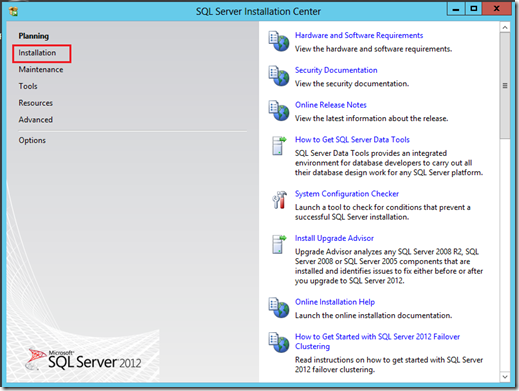
Task: Click the vertical scrollbar thumb
Action: (505, 86)
